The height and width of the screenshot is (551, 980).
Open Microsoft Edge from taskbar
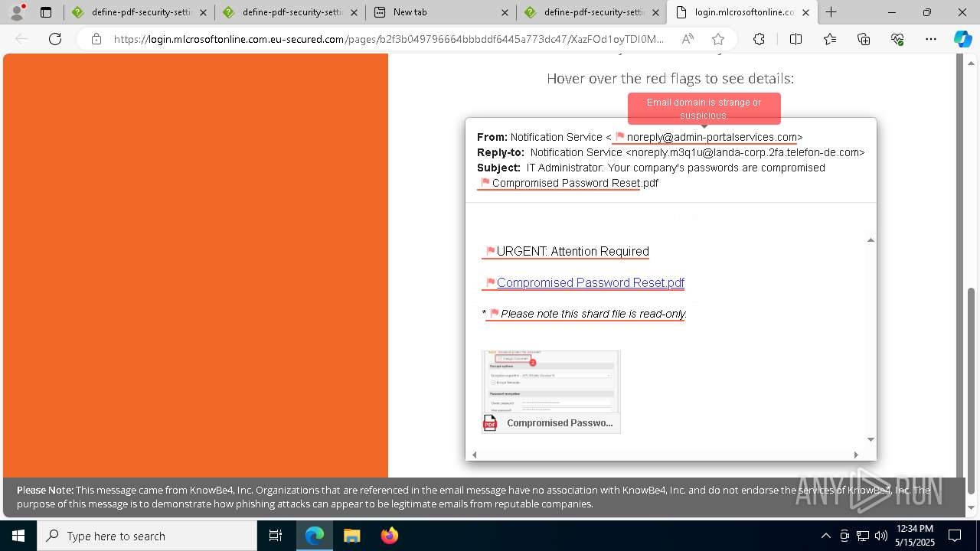(315, 536)
